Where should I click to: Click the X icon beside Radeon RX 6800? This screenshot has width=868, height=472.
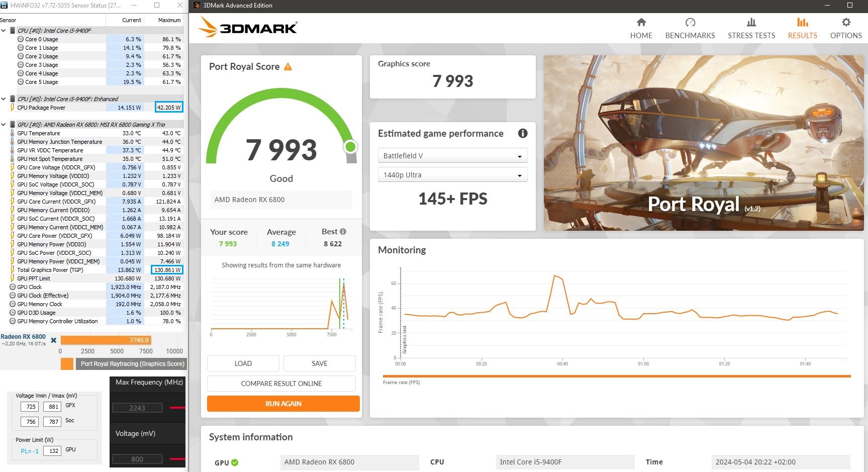tap(54, 340)
